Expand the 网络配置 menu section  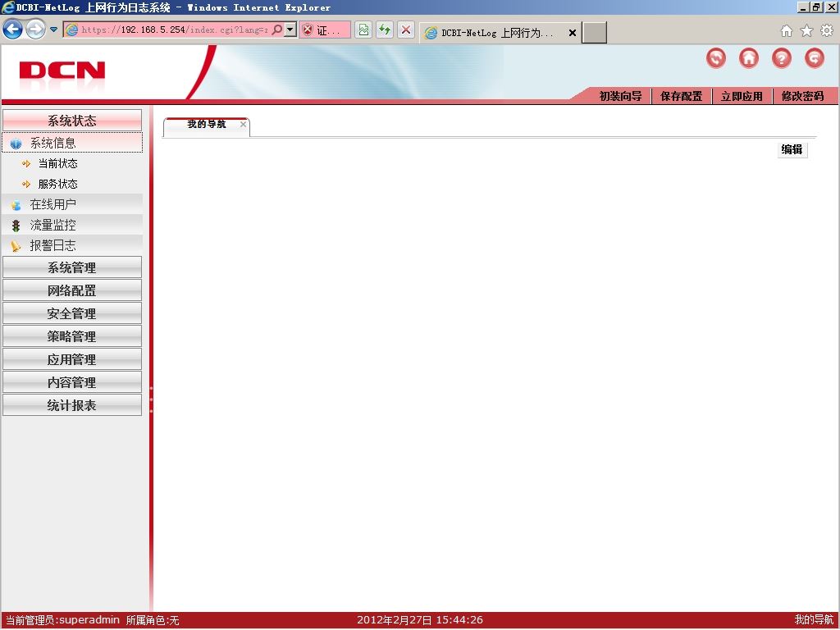[72, 290]
